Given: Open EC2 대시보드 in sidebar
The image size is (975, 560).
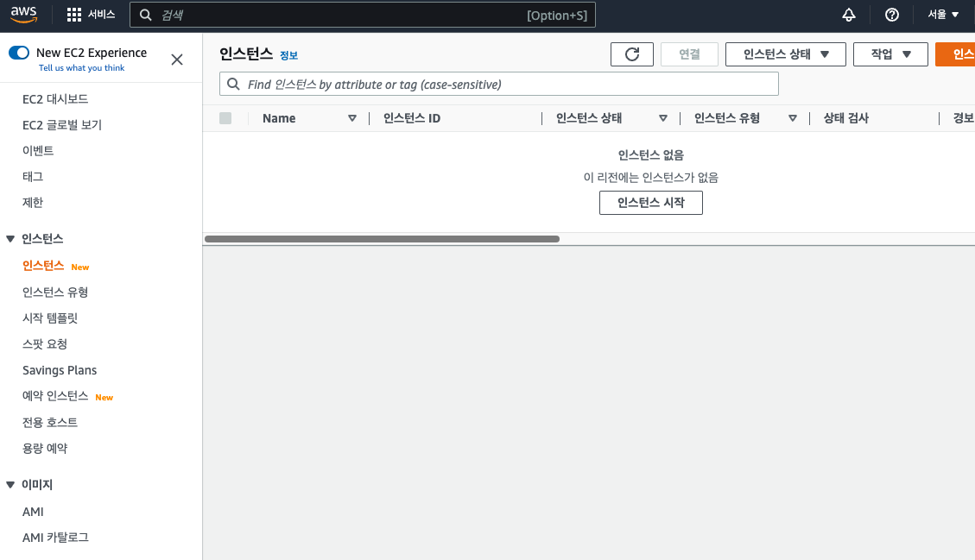Looking at the screenshot, I should click(x=55, y=99).
